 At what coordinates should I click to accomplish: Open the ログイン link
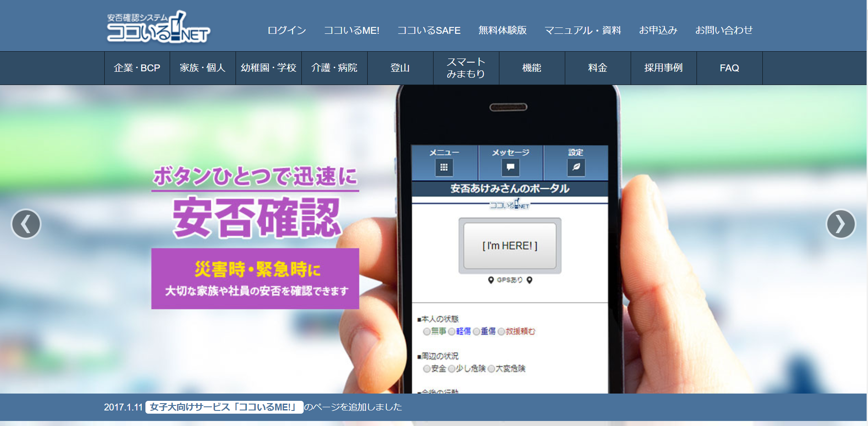pyautogui.click(x=286, y=30)
